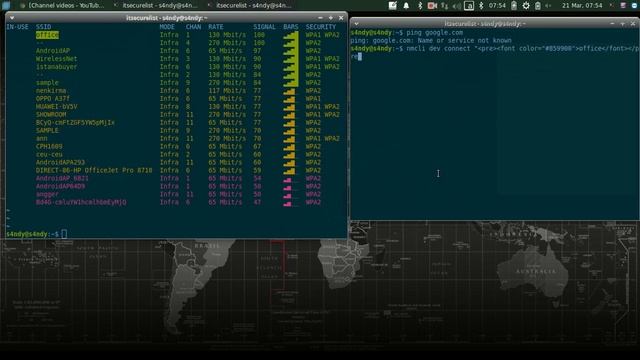
Task: Click the Bluetooth icon left of the 07:54 clock
Action: coord(481,5)
